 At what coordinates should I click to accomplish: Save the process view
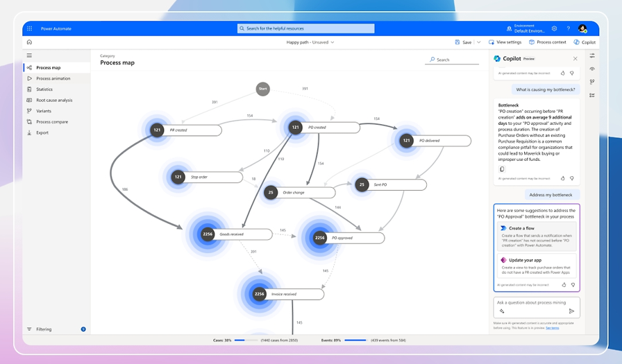coord(463,42)
